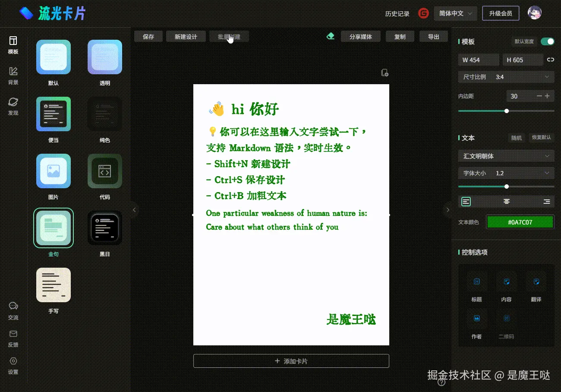Pick the 金句 template icon

54,228
